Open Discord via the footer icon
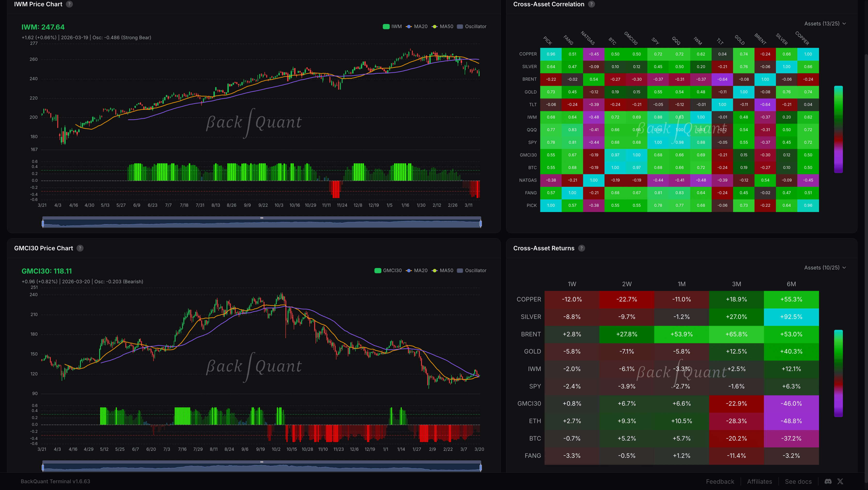 click(x=828, y=482)
